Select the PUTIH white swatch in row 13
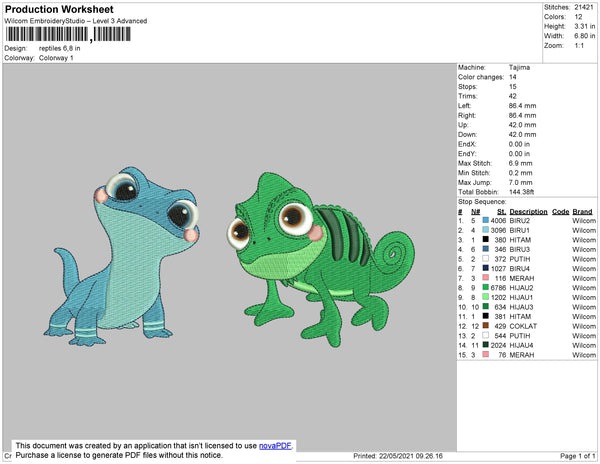This screenshot has height=464, width=600. pos(486,335)
